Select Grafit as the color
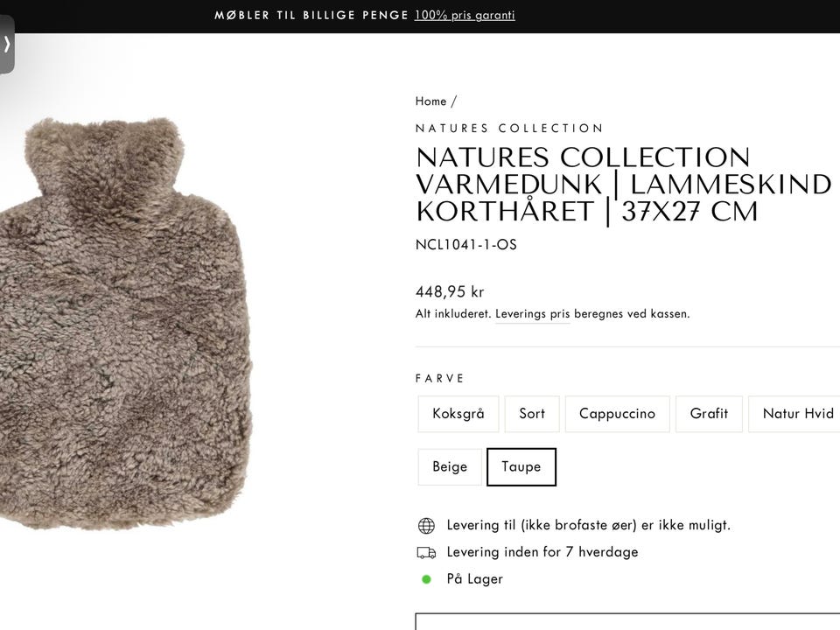 click(709, 414)
